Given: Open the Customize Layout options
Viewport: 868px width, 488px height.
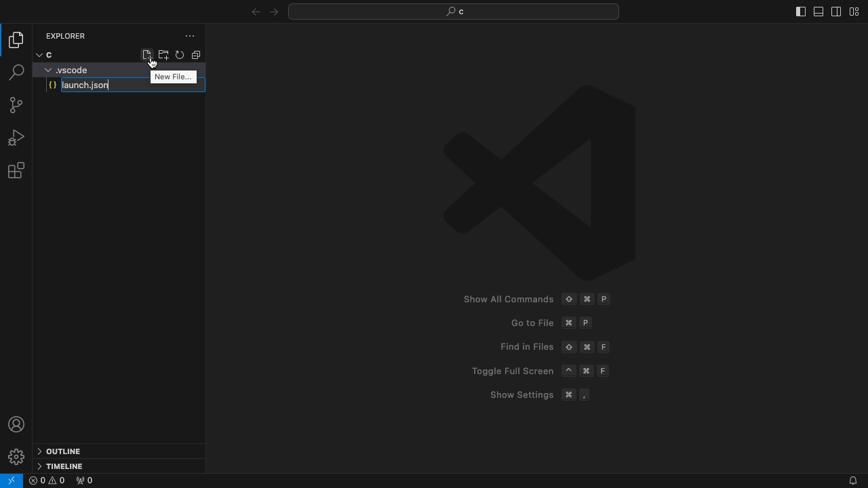Looking at the screenshot, I should coord(854,12).
